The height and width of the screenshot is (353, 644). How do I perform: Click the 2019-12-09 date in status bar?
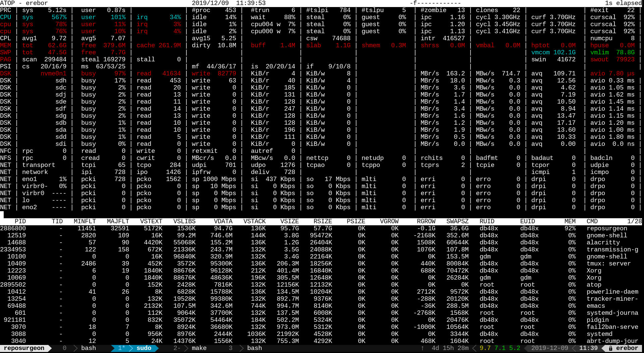pyautogui.click(x=550, y=348)
